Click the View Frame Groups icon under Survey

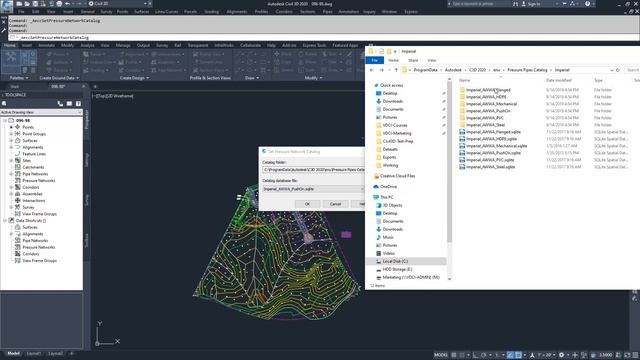(x=18, y=213)
